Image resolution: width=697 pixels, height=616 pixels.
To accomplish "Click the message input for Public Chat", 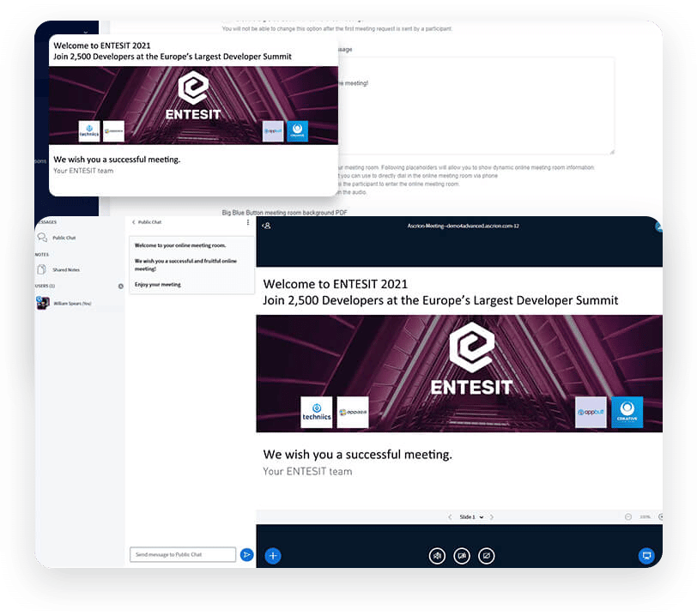I will point(183,555).
